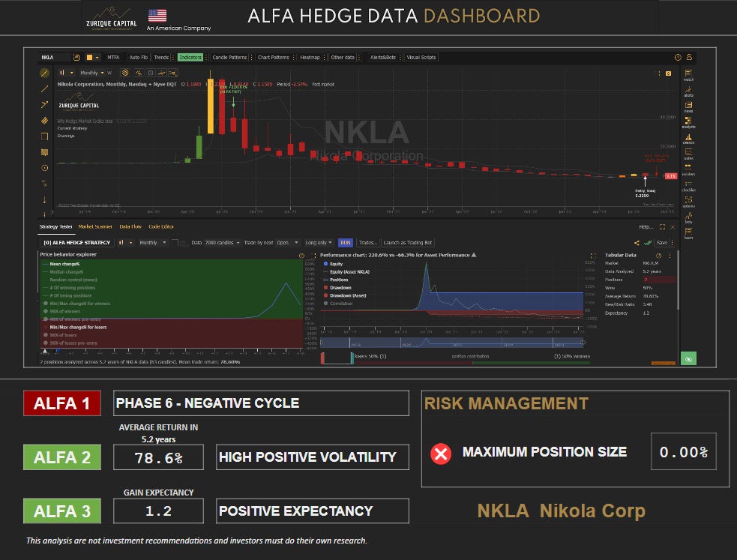The height and width of the screenshot is (560, 737).
Task: Open the 7000 candles data dropdown
Action: (x=222, y=243)
